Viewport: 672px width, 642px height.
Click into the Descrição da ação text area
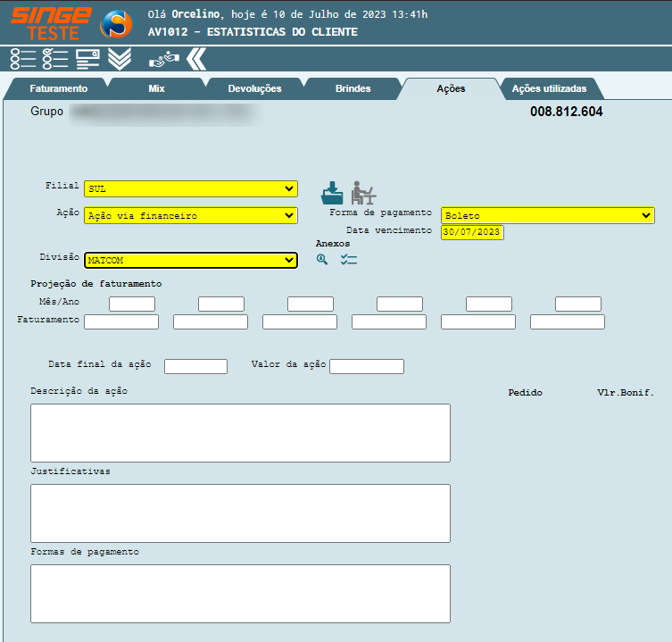tap(240, 432)
